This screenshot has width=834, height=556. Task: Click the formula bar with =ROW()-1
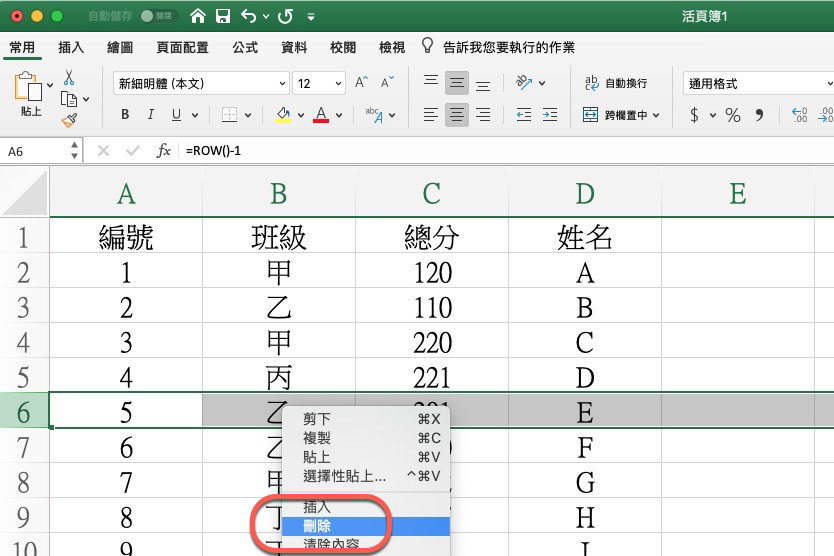pyautogui.click(x=505, y=151)
